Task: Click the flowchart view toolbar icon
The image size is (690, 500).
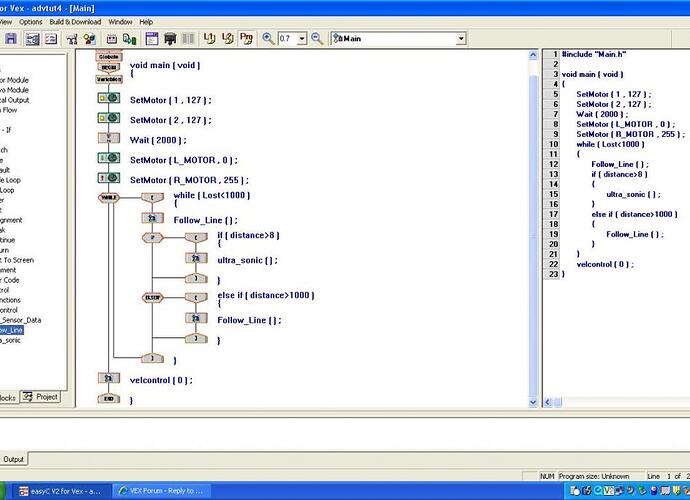Action: [x=32, y=39]
